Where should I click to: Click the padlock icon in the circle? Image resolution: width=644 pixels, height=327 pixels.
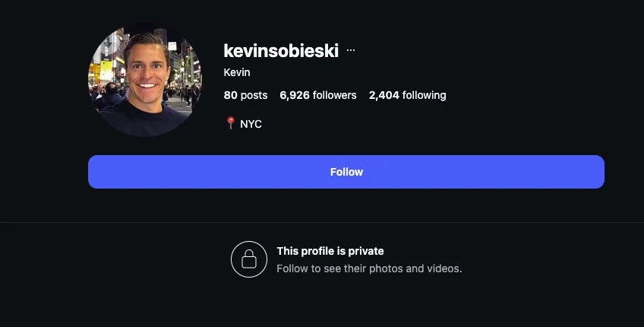point(249,259)
